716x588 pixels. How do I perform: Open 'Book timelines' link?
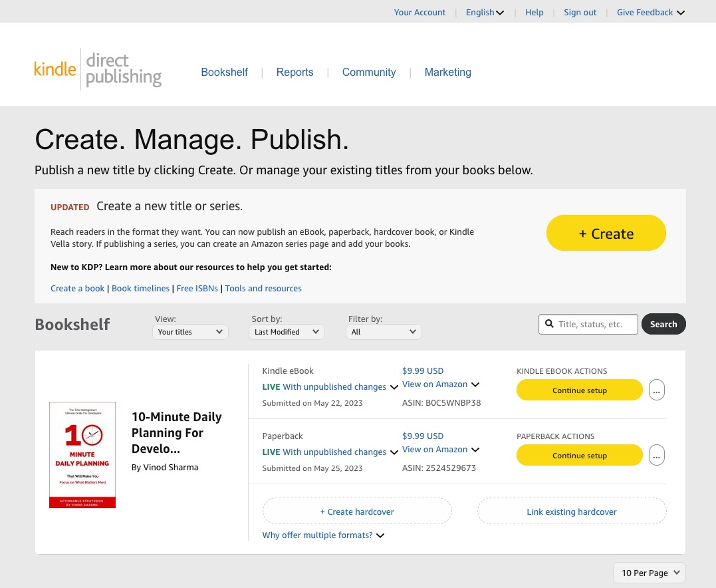[141, 288]
